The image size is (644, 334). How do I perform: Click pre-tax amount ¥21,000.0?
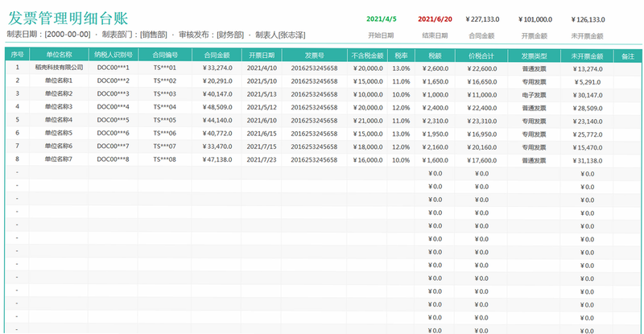[368, 121]
